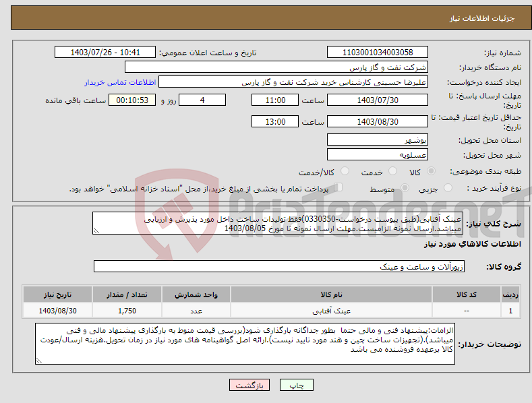Viewport: 532px width, 403px height.
Task: Click the تعداد / مقدار column header
Action: point(127,294)
